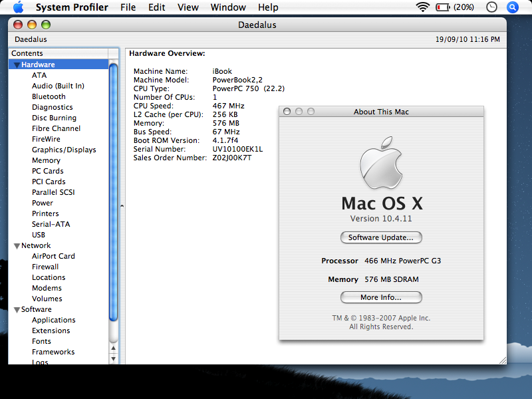532x399 pixels.
Task: Select Fibre Channel item
Action: tap(56, 128)
